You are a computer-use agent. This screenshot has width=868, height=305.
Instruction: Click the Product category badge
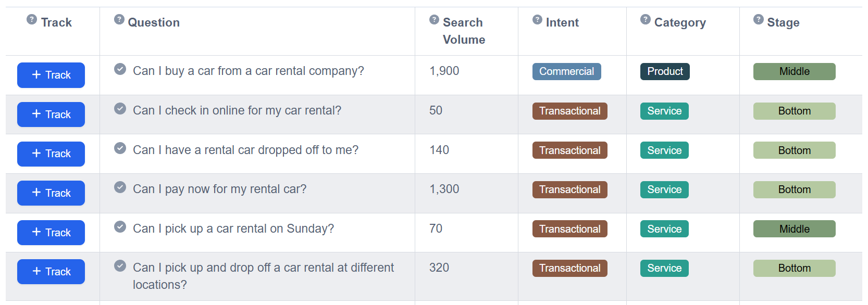click(x=664, y=71)
